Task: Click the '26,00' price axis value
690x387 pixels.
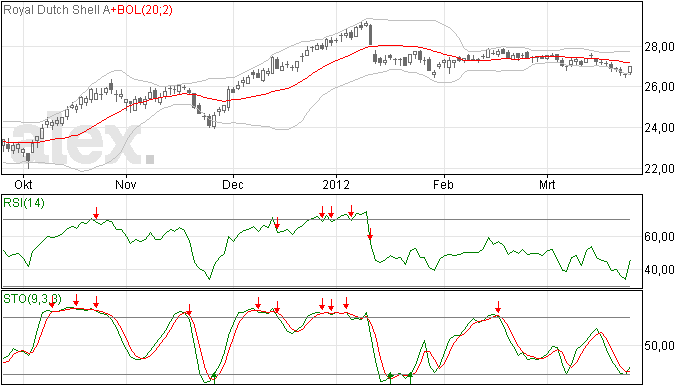Action: coord(659,87)
